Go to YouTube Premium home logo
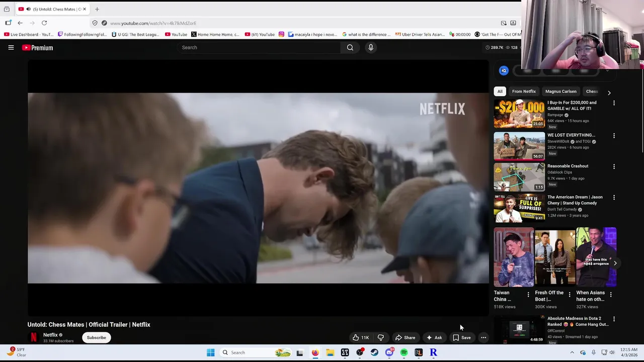The image size is (644, 362). click(x=37, y=48)
